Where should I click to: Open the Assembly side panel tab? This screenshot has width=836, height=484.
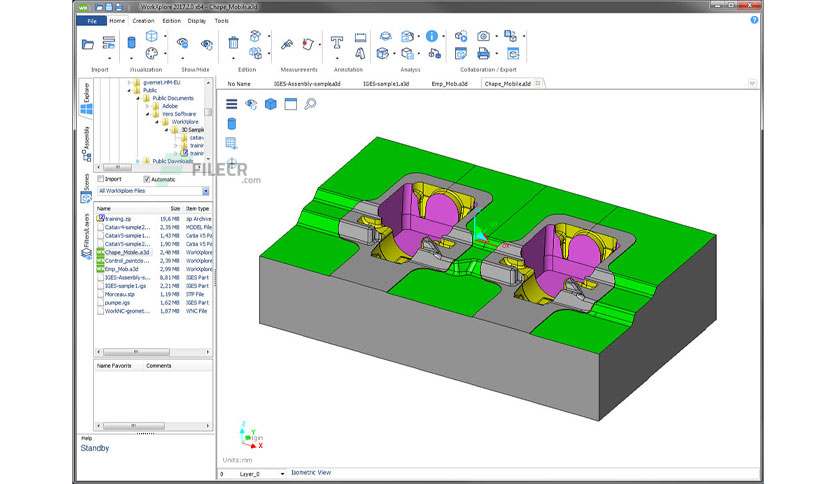pyautogui.click(x=86, y=143)
